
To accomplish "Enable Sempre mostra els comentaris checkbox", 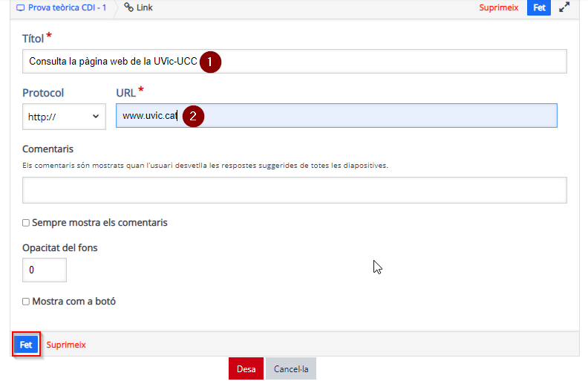I will (26, 223).
